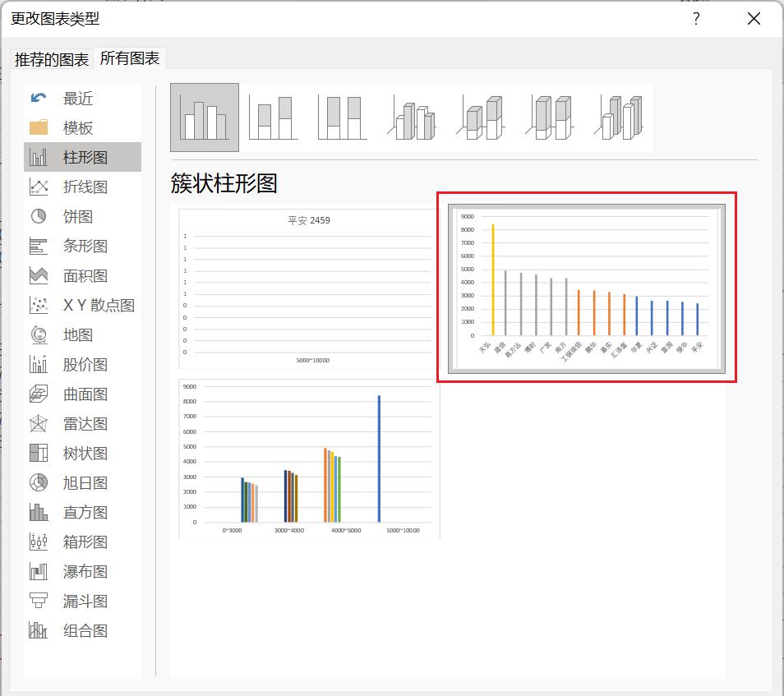784x696 pixels.
Task: Select the 雷达图 radar chart category
Action: [82, 423]
